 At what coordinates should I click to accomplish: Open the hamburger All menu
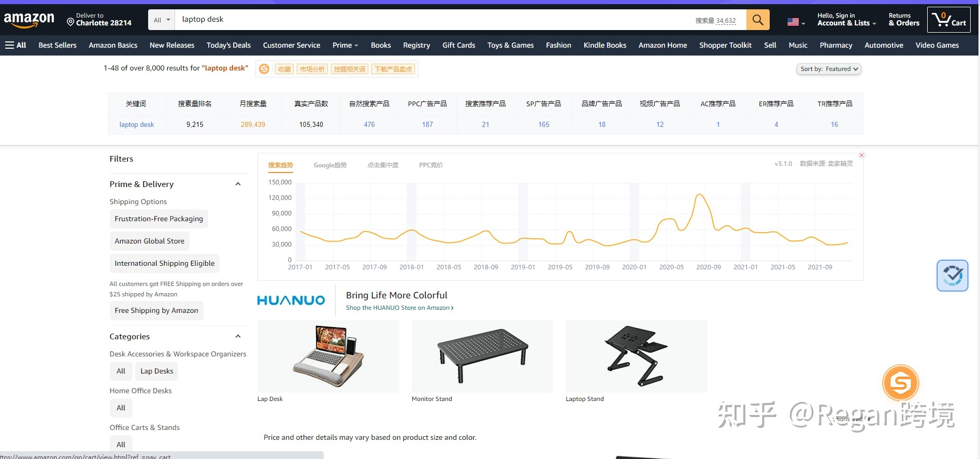coord(16,45)
